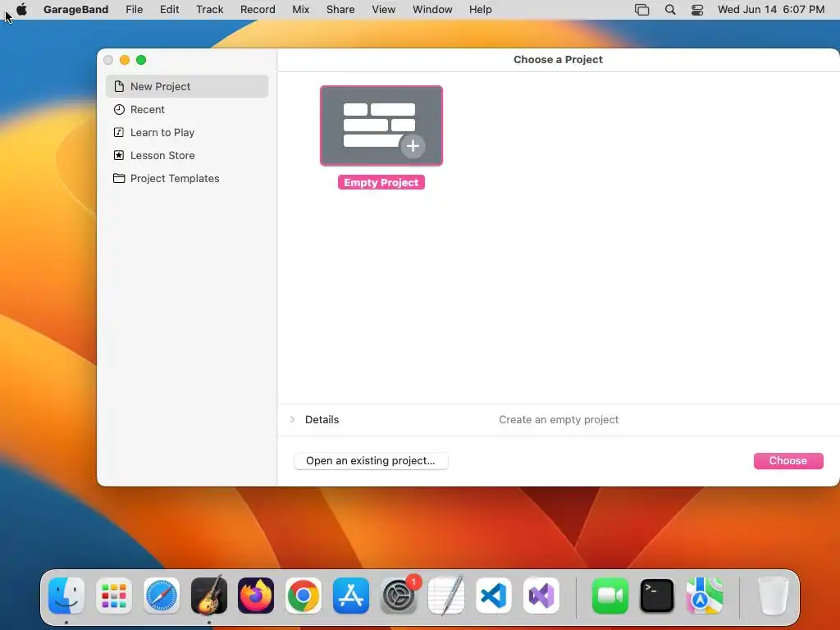Screen dimensions: 840x630
Task: Open the Help menu
Action: click(x=480, y=10)
